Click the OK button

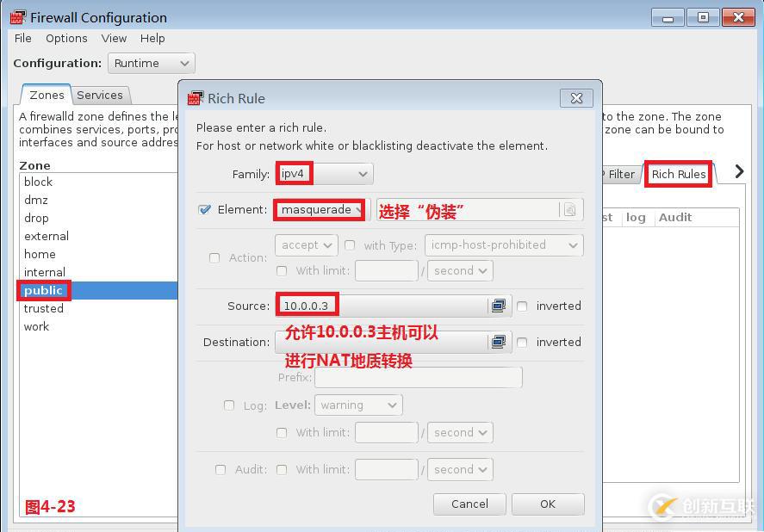548,504
